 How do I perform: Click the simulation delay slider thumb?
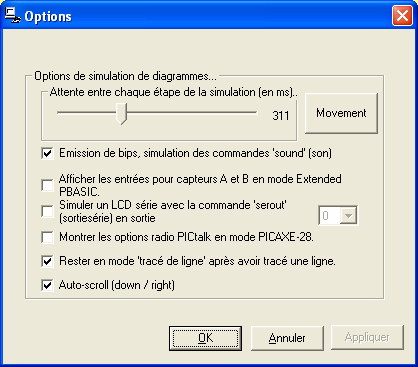pos(122,113)
